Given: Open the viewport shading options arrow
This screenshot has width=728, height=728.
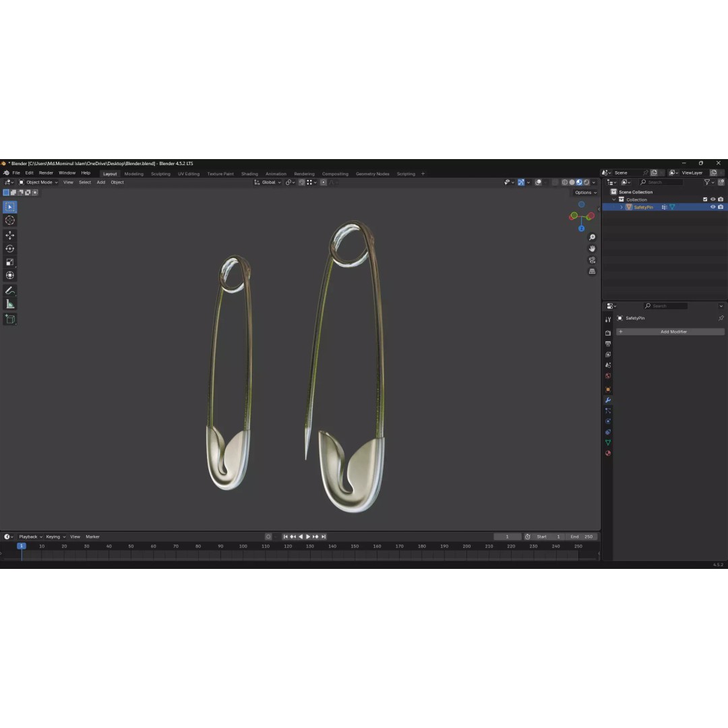Looking at the screenshot, I should pyautogui.click(x=594, y=183).
